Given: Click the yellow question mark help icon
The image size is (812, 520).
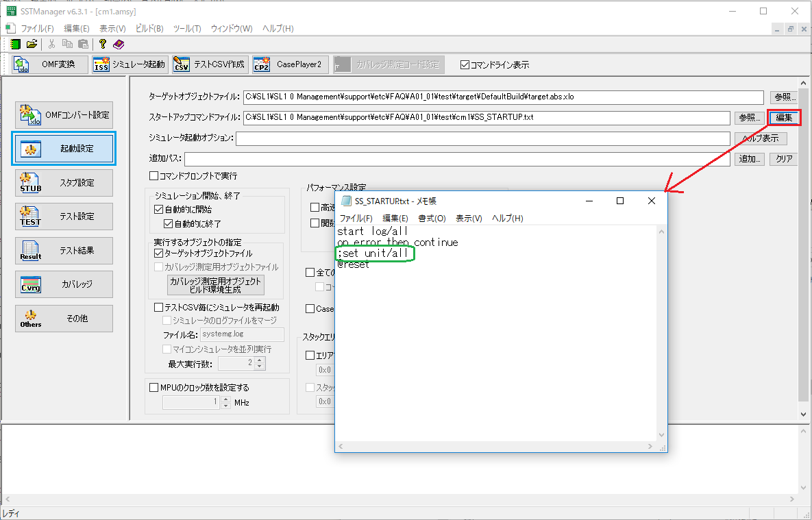Looking at the screenshot, I should coord(103,44).
